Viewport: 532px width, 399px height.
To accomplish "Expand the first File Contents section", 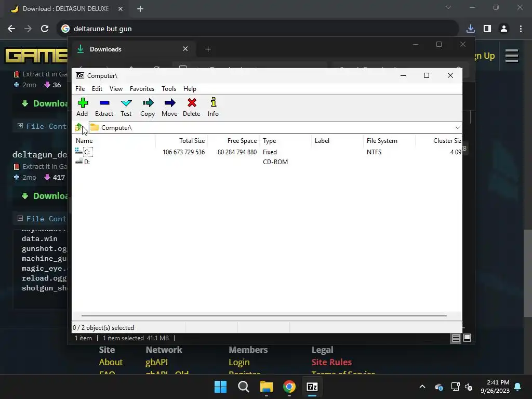I will click(x=20, y=126).
